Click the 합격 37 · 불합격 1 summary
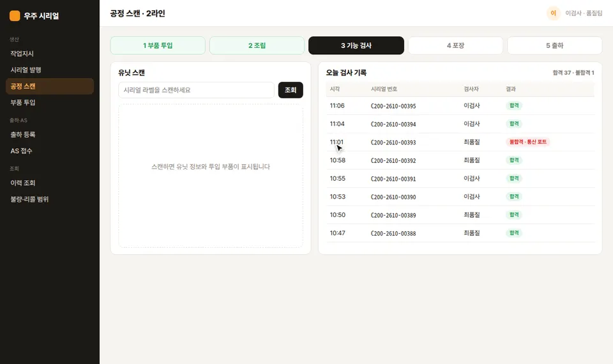Image resolution: width=613 pixels, height=364 pixels. tap(573, 73)
